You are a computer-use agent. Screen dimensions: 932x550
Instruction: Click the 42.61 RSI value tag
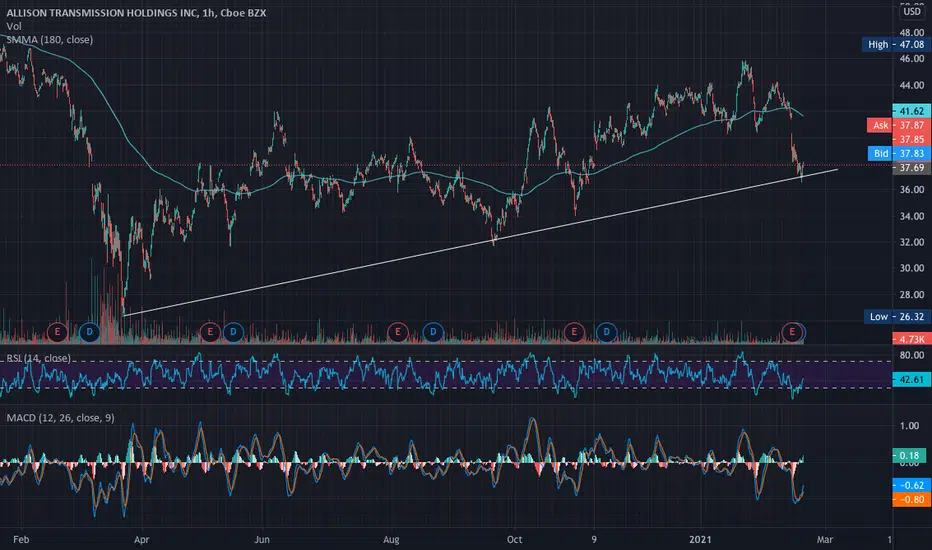[911, 379]
